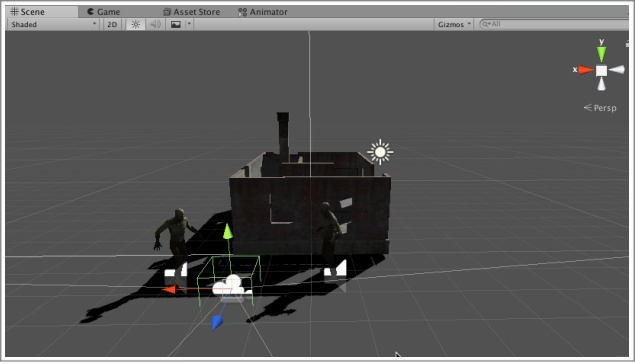The image size is (635, 364).
Task: Click the red X axis cone on orientation gizmo
Action: 586,70
